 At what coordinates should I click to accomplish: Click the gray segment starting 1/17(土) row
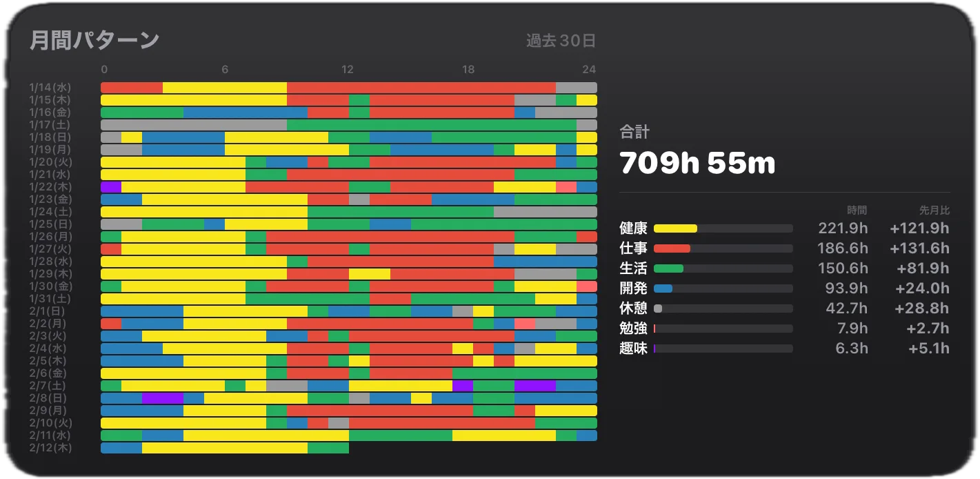click(194, 125)
